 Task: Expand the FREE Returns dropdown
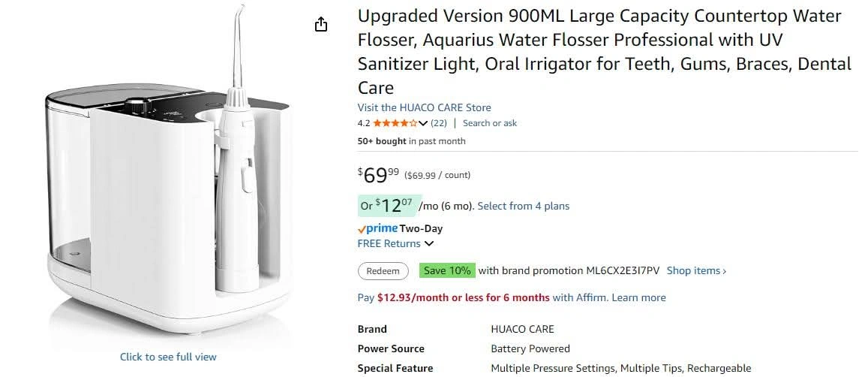pos(428,243)
